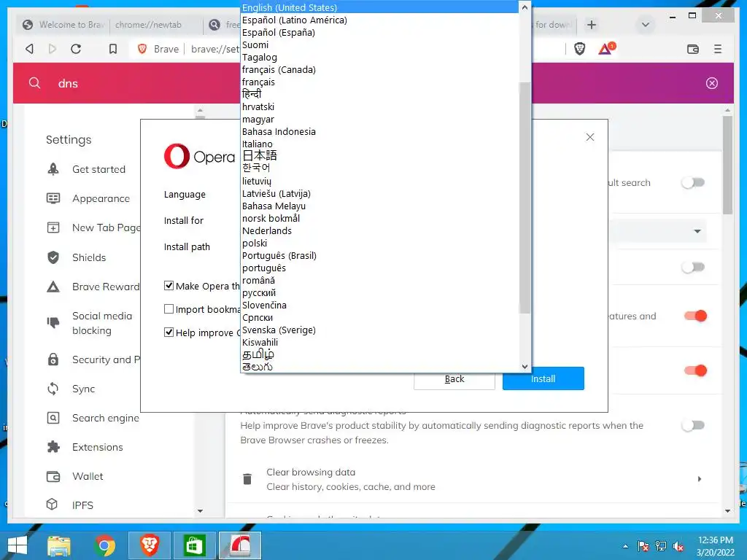This screenshot has height=560, width=747.
Task: Select Suomi language option
Action: pos(379,44)
